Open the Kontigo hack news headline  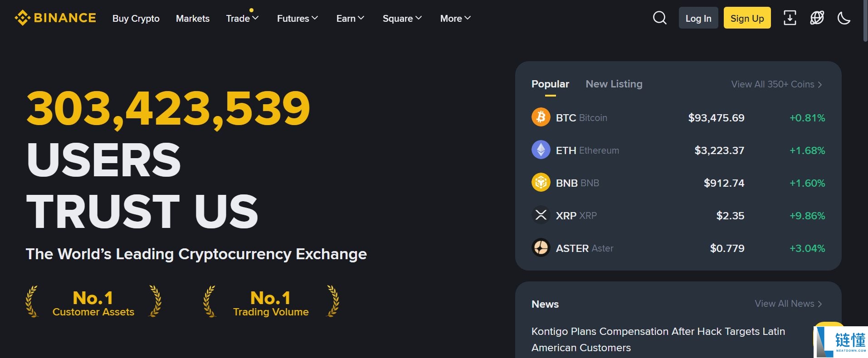point(658,339)
